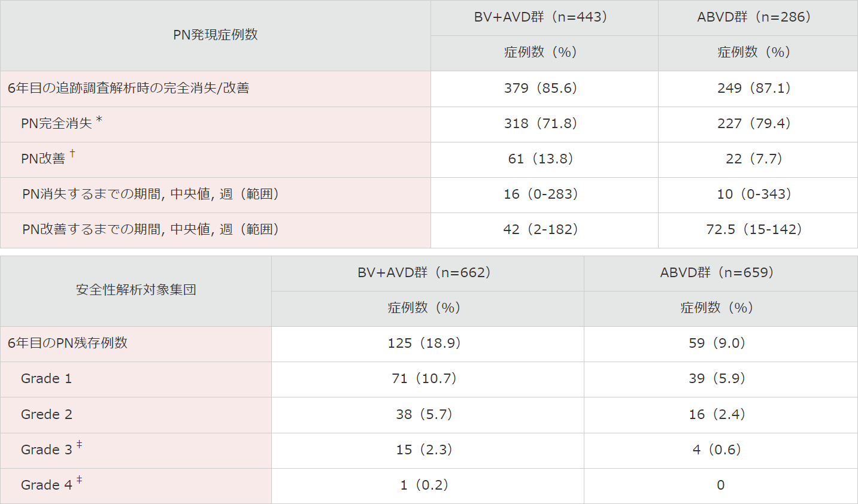This screenshot has width=858, height=504.
Task: Click the 安全性解析対象集団 header cell
Action: [136, 291]
